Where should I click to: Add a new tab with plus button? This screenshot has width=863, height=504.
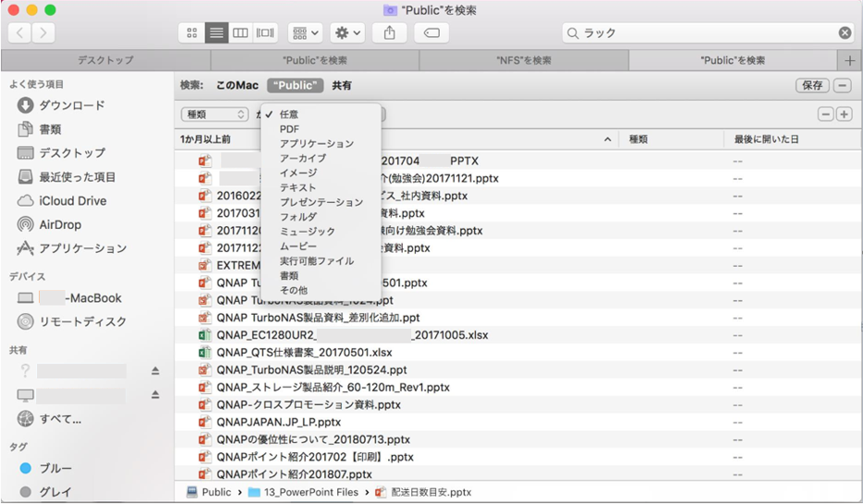coord(850,60)
